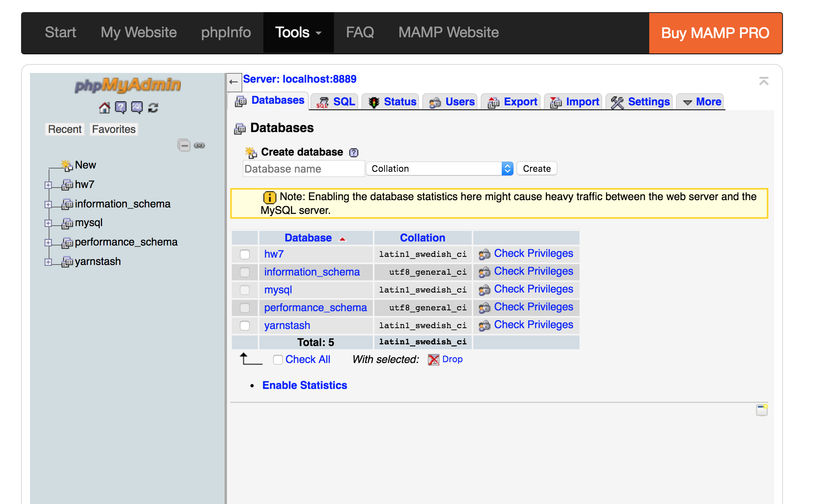Collapse all tree nodes using minus icon
The height and width of the screenshot is (504, 817).
[x=184, y=145]
